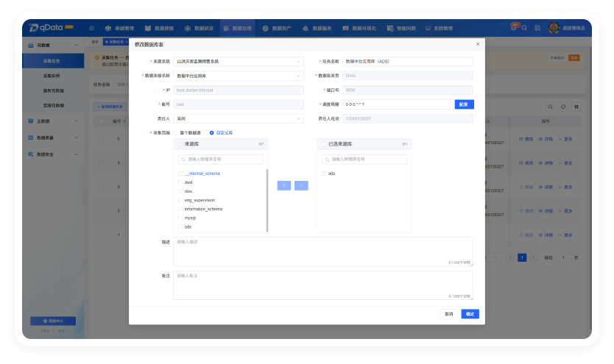
Task: Check the information_schema checkbox
Action: [x=180, y=209]
